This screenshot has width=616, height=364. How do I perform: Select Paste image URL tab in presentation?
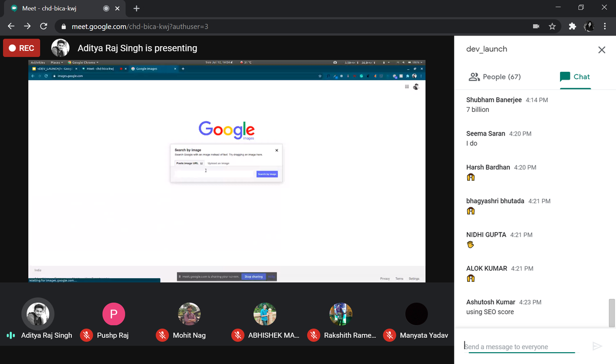[189, 163]
